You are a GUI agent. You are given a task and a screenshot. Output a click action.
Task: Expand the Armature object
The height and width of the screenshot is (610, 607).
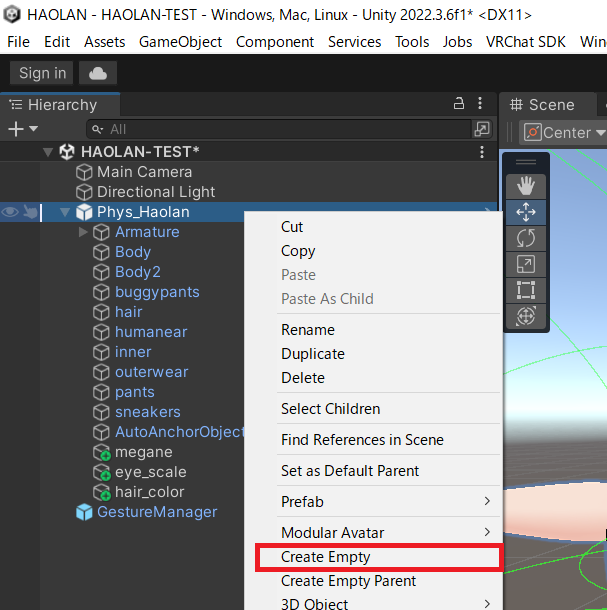pos(82,232)
